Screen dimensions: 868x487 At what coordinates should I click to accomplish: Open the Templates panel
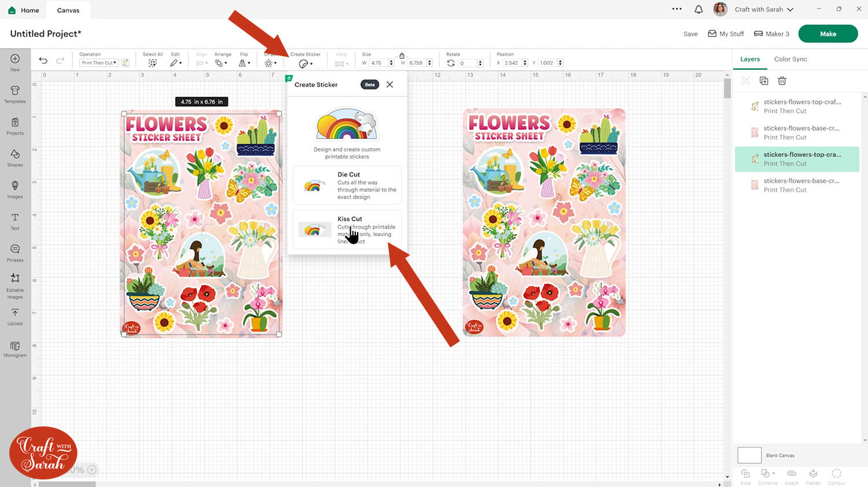pyautogui.click(x=15, y=94)
